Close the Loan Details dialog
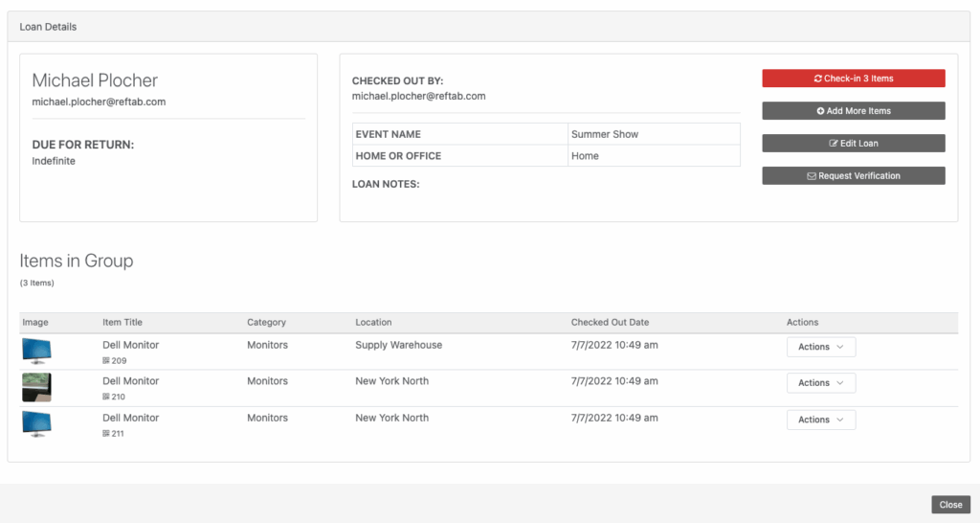This screenshot has height=523, width=980. pos(950,505)
